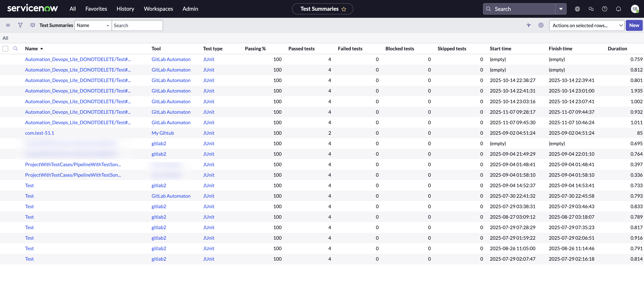Sort by the Passed tests column header
644x281 pixels.
[x=301, y=49]
